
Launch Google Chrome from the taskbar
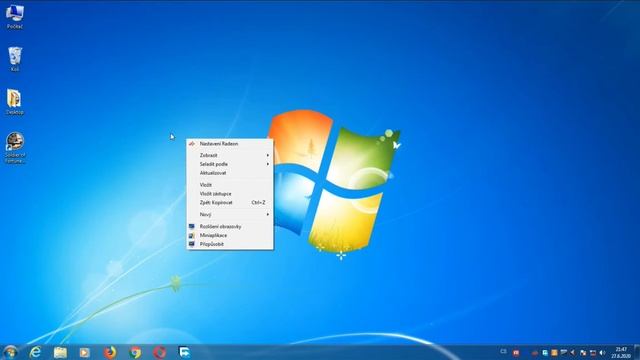135,352
